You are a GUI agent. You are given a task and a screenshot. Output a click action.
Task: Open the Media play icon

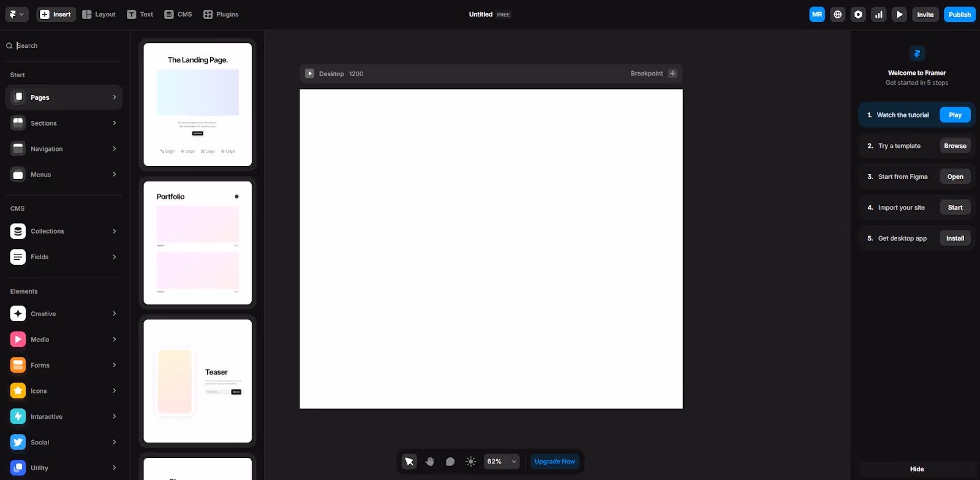click(x=18, y=339)
